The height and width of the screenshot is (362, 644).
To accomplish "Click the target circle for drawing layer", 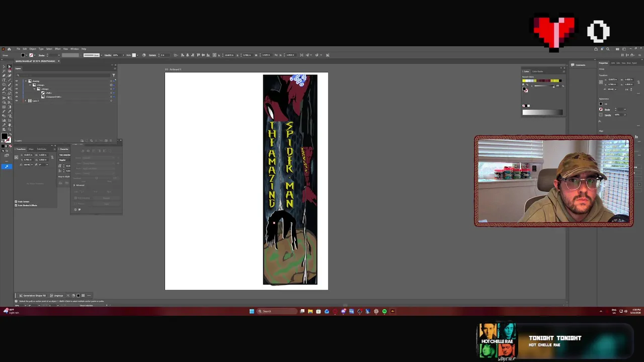I will pyautogui.click(x=111, y=81).
